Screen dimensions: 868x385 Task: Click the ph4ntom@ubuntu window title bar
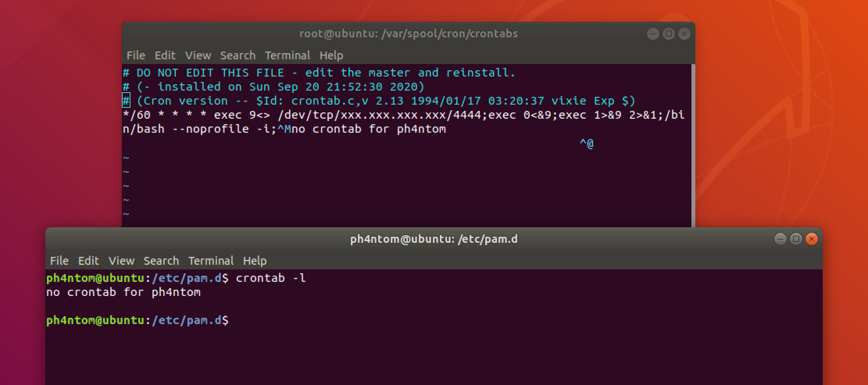434,239
